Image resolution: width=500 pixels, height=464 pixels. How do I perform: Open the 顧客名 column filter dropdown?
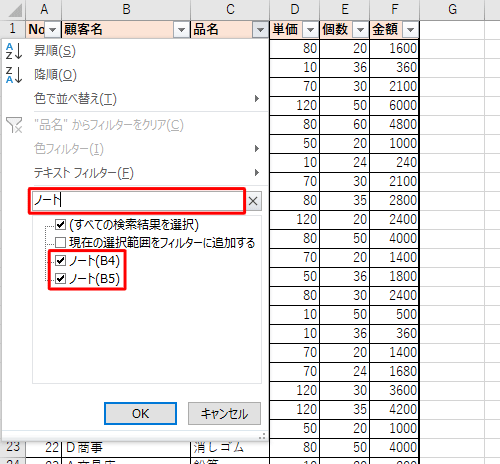coord(181,30)
